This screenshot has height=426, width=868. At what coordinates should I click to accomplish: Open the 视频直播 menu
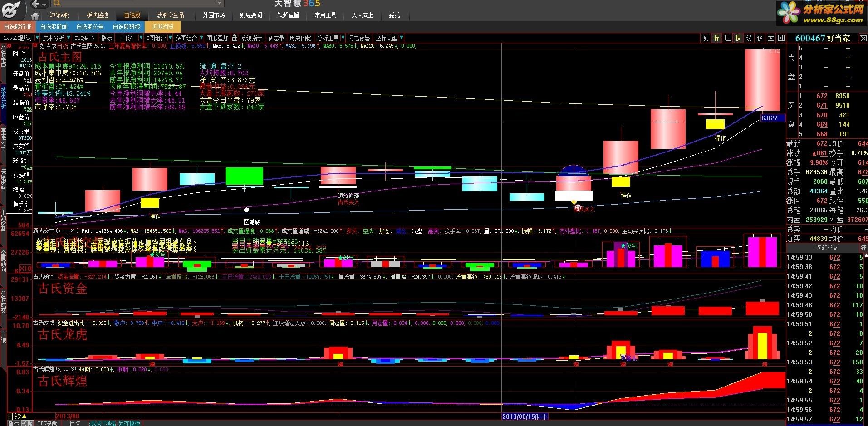288,15
